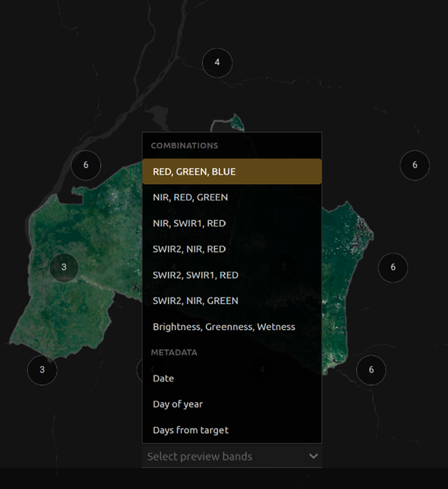Click the Select preview bands field

pos(221,457)
